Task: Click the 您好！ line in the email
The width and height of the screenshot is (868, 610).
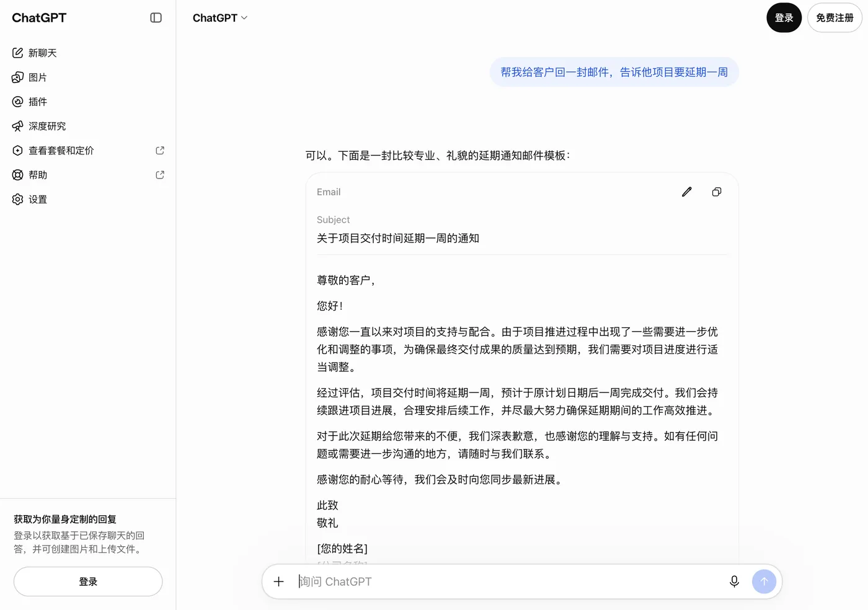Action: 330,306
